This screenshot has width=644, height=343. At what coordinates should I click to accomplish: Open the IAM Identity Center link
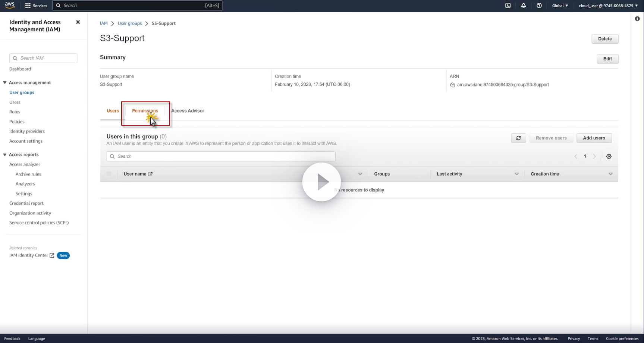click(x=29, y=255)
